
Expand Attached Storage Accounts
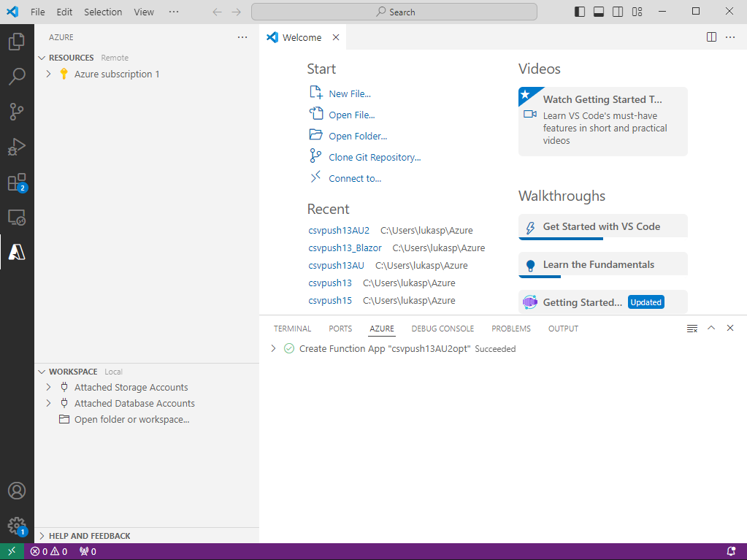[48, 388]
